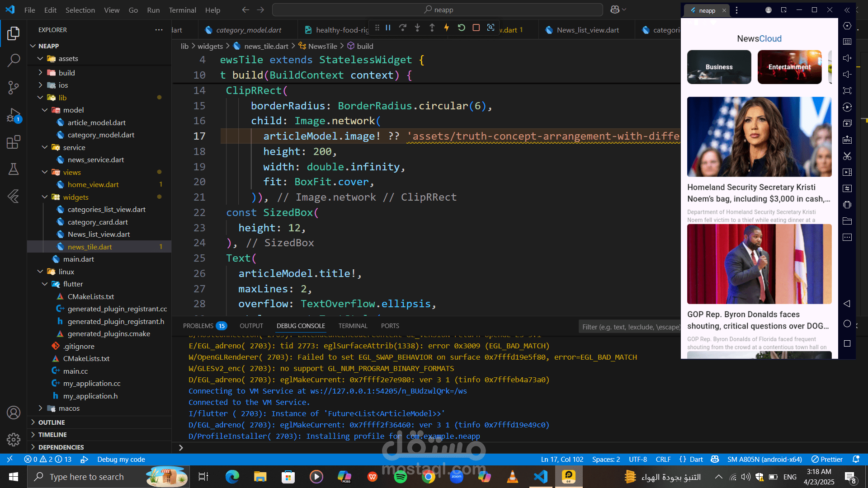The width and height of the screenshot is (868, 488).
Task: Open news_service.dart in explorer
Action: coord(95,160)
